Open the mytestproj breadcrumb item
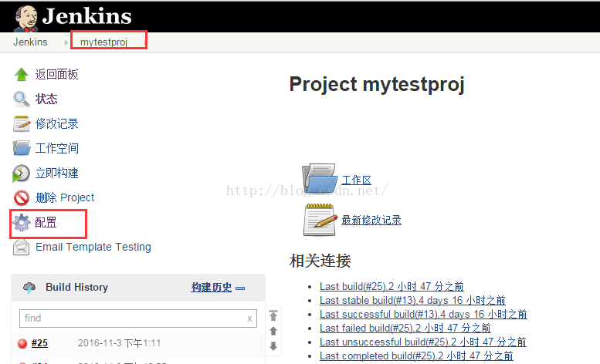This screenshot has width=600, height=364. (x=103, y=42)
